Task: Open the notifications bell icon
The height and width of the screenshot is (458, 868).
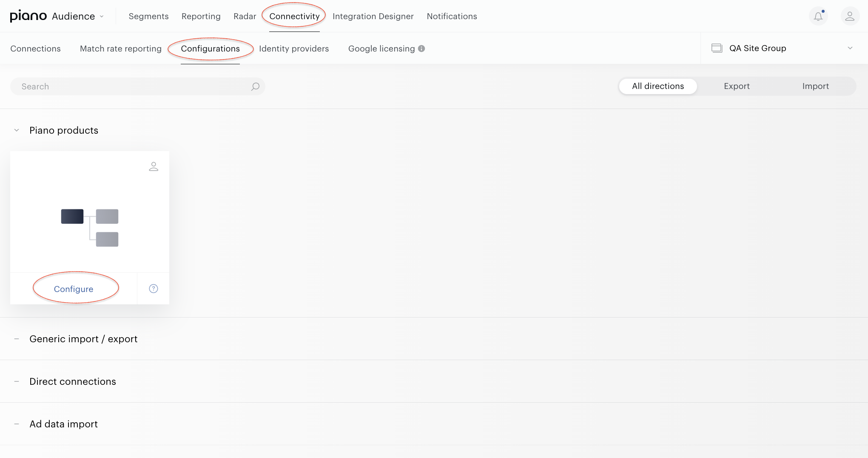Action: (818, 16)
